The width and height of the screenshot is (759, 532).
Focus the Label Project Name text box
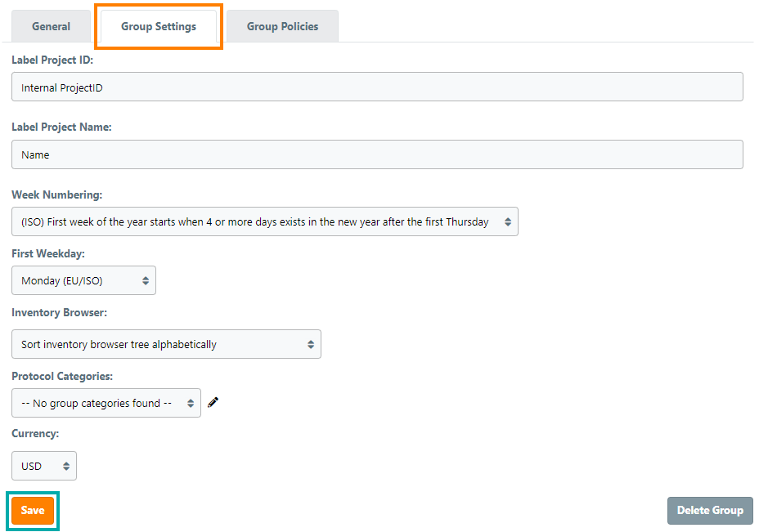coord(377,154)
